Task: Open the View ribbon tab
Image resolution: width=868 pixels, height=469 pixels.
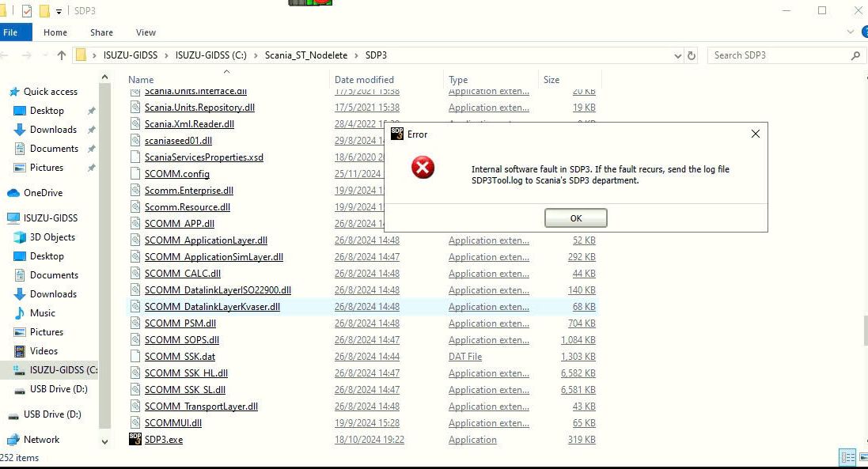Action: pos(146,32)
